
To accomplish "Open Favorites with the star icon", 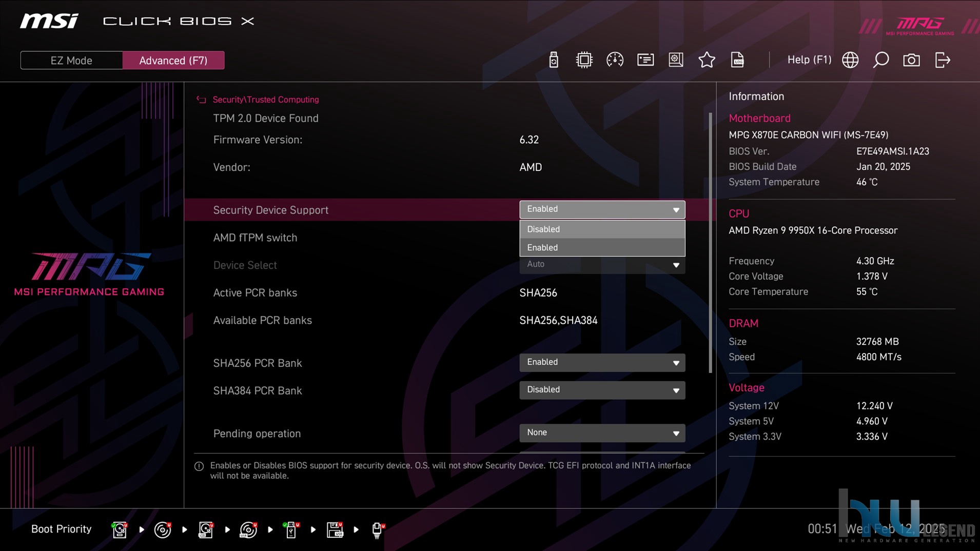I will [707, 60].
